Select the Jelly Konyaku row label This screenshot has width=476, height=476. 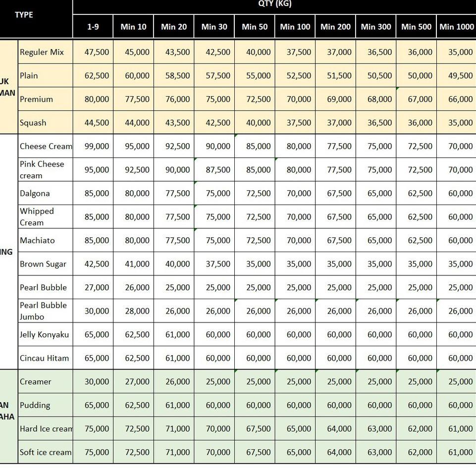46,334
